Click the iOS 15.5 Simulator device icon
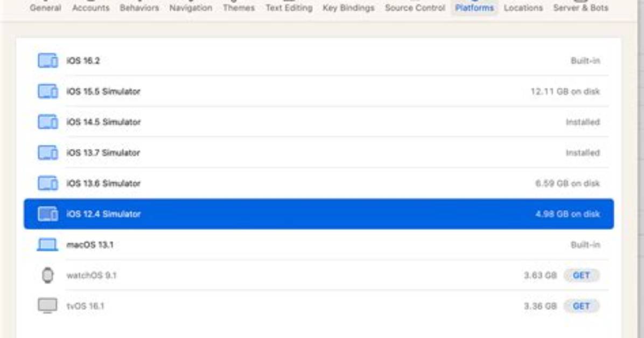The image size is (644, 338). click(x=47, y=91)
